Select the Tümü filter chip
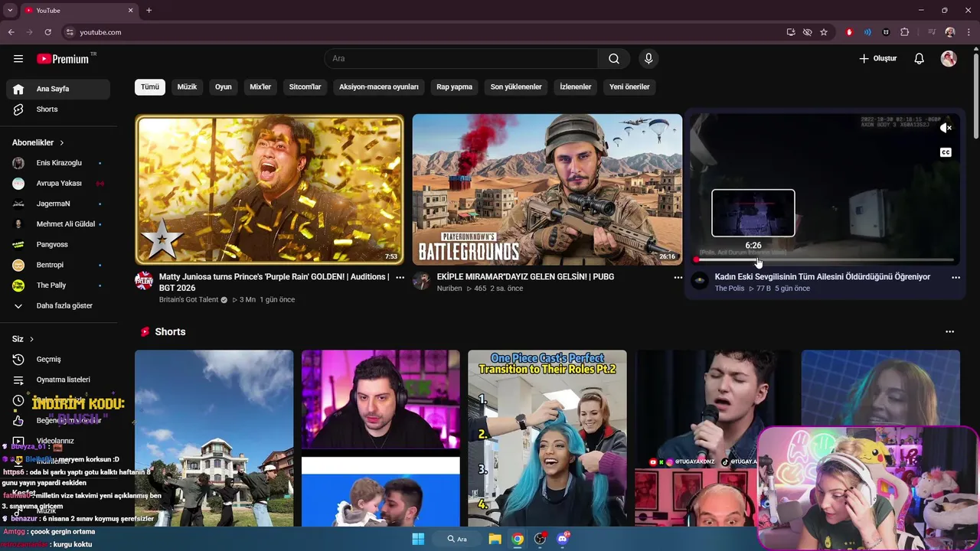The height and width of the screenshot is (551, 980). click(150, 87)
